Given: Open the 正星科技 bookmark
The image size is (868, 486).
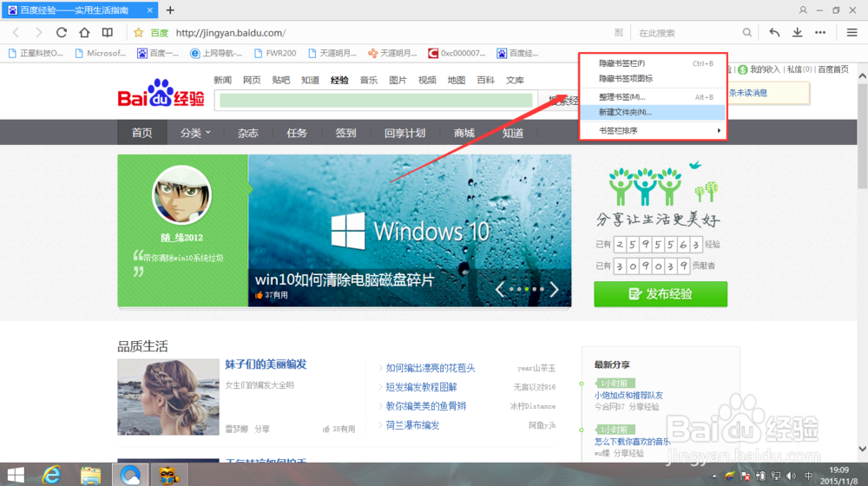Looking at the screenshot, I should coord(36,53).
